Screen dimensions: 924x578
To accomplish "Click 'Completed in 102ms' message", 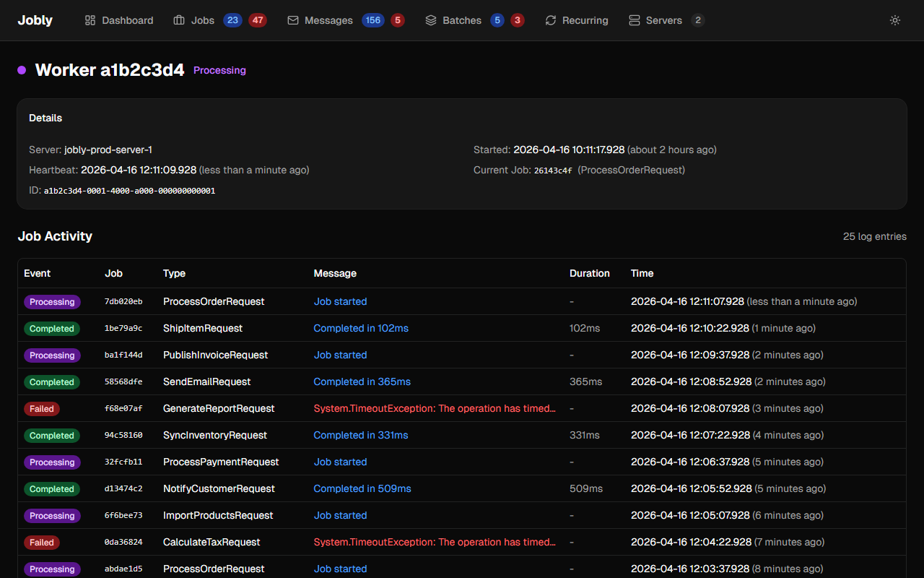I will pyautogui.click(x=361, y=328).
